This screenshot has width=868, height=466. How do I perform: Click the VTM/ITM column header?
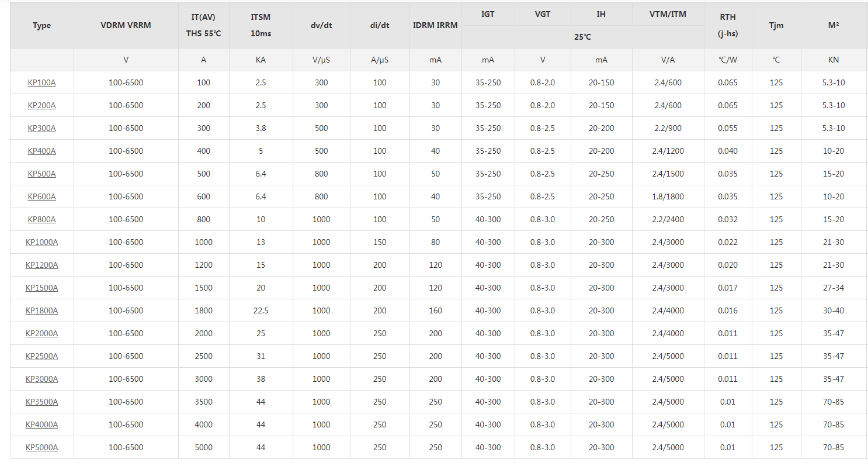[668, 14]
